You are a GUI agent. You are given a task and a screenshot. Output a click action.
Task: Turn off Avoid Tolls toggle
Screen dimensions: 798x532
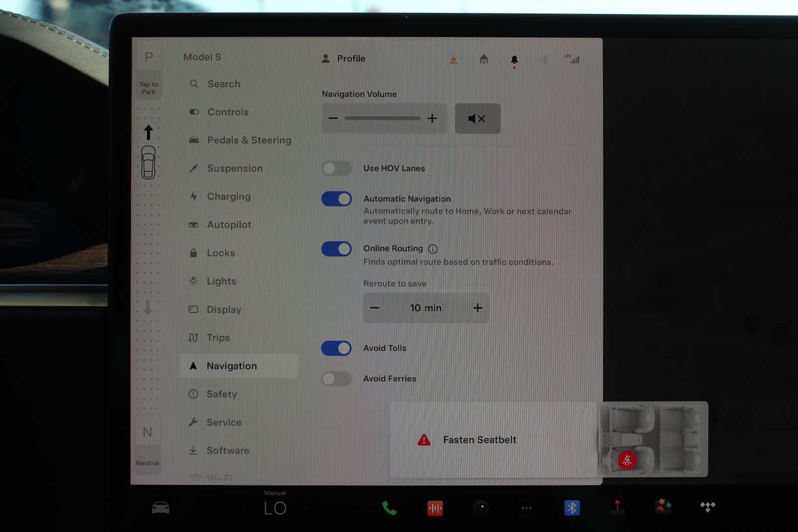click(x=337, y=348)
